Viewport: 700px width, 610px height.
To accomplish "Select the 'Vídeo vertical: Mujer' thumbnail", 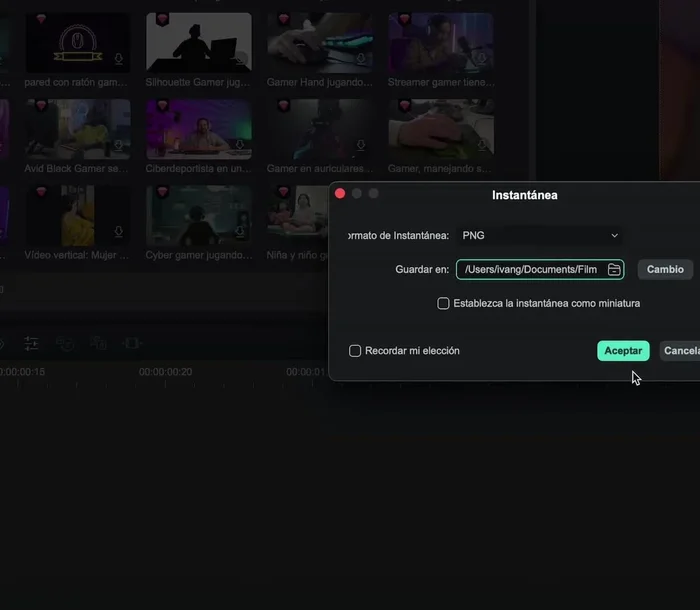I will pyautogui.click(x=78, y=215).
